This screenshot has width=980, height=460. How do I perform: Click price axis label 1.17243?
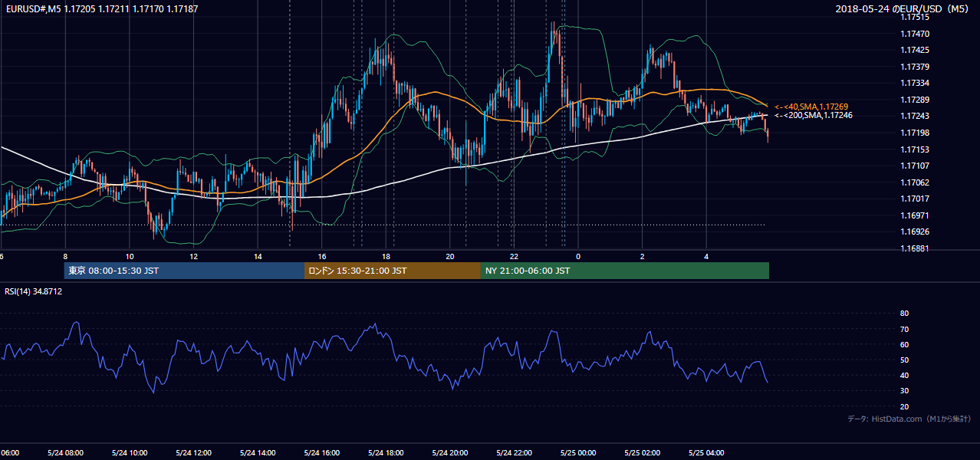(915, 116)
